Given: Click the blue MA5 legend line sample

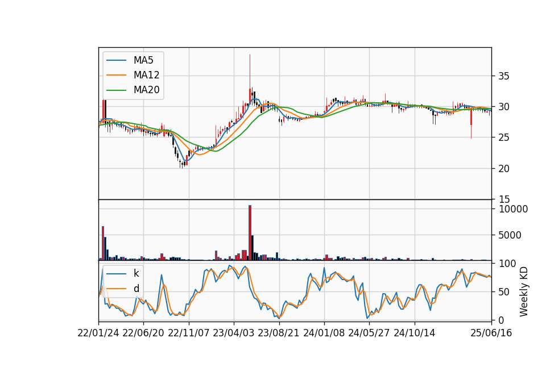Looking at the screenshot, I should pyautogui.click(x=116, y=60).
